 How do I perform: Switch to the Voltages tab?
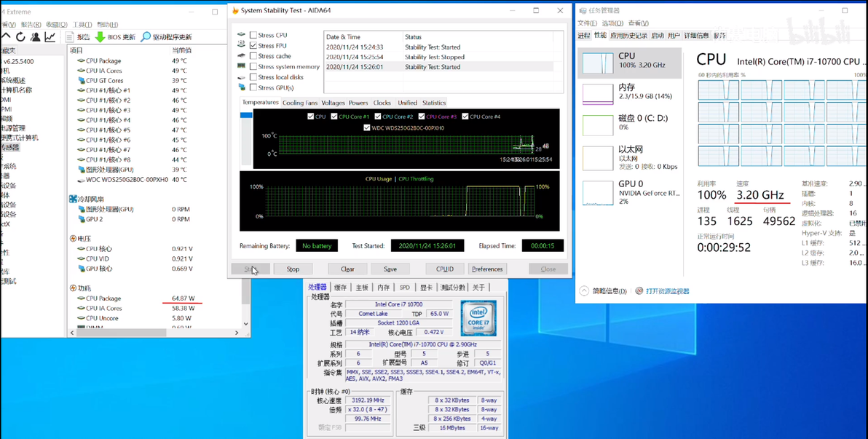click(334, 103)
